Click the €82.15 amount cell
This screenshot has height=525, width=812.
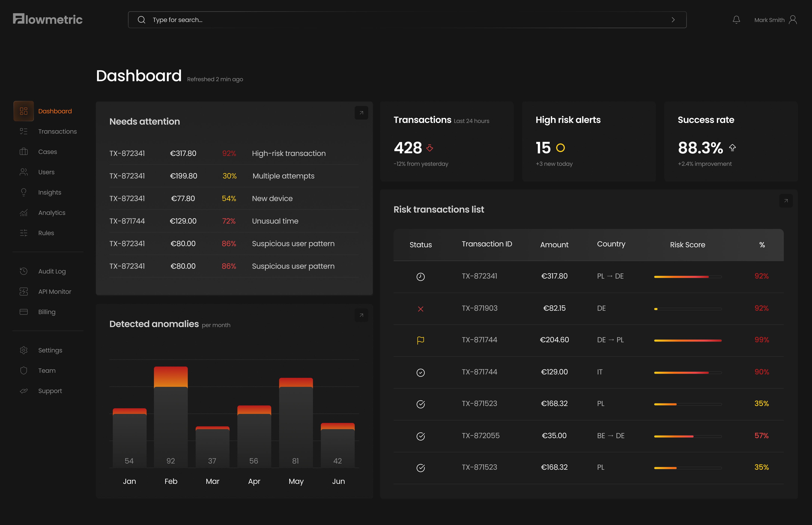pos(554,308)
